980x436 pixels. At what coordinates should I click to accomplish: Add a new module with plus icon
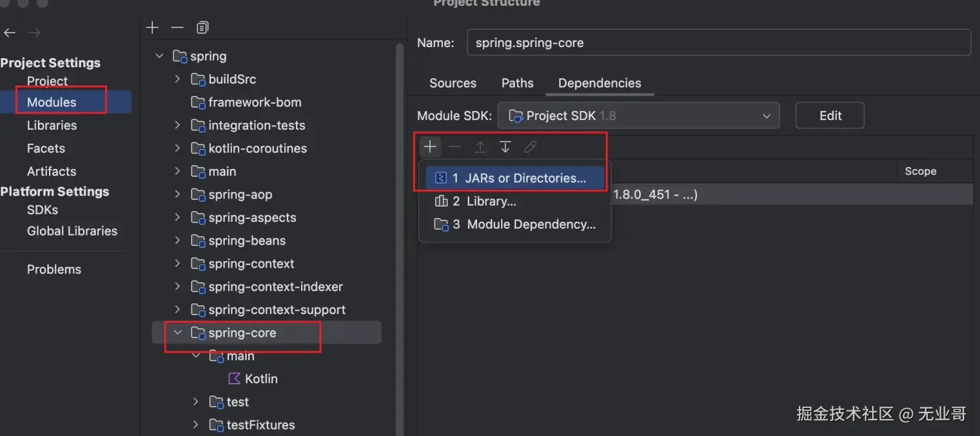click(x=152, y=27)
